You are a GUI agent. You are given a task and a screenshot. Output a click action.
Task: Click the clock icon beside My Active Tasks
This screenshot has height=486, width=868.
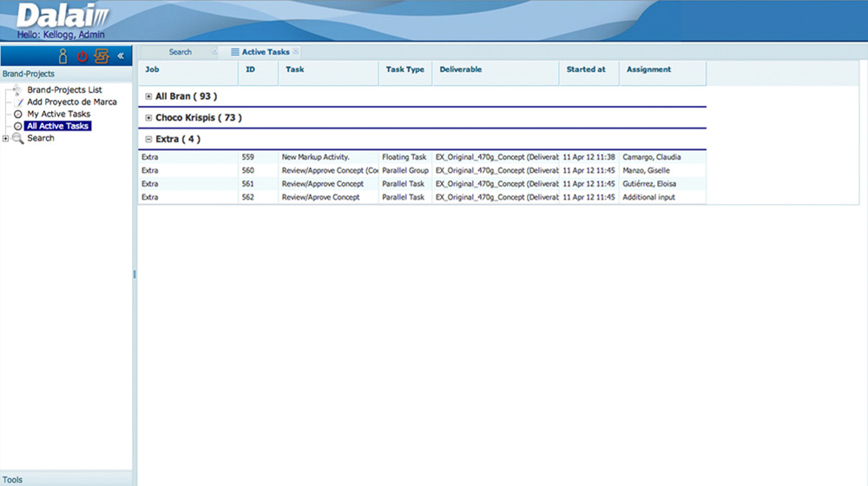[18, 115]
